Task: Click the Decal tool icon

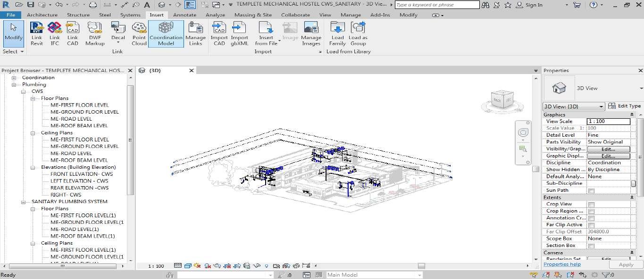Action: 118,27
